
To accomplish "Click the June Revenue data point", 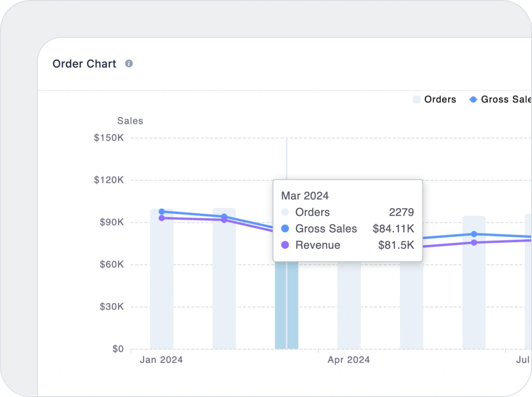I will (x=474, y=242).
